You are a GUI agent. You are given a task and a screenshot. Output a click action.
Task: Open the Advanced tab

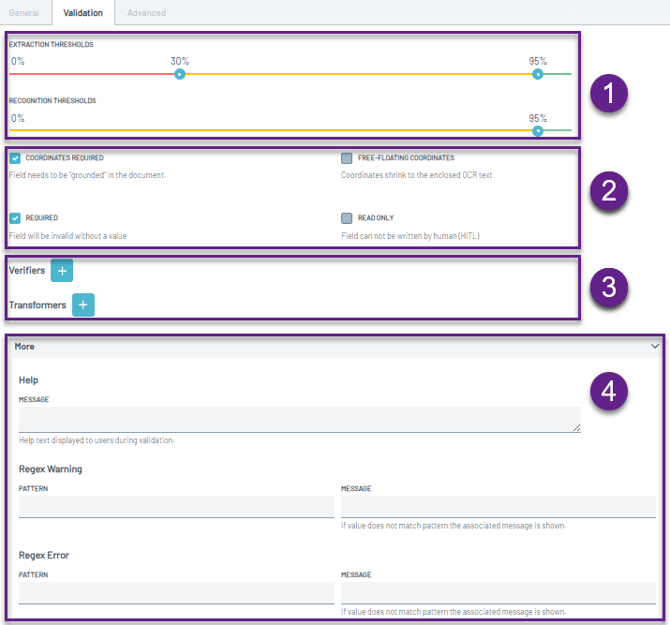146,13
